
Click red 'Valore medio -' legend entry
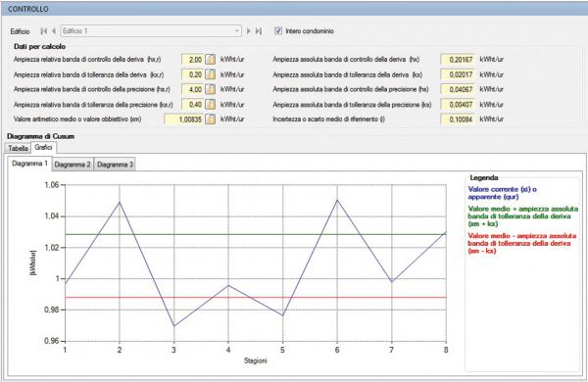(x=521, y=243)
